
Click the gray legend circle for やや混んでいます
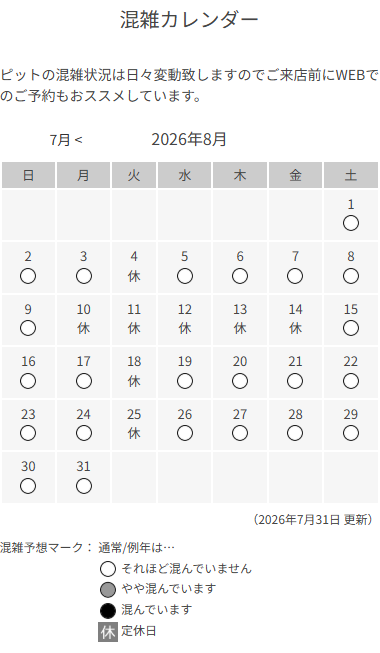point(108,590)
